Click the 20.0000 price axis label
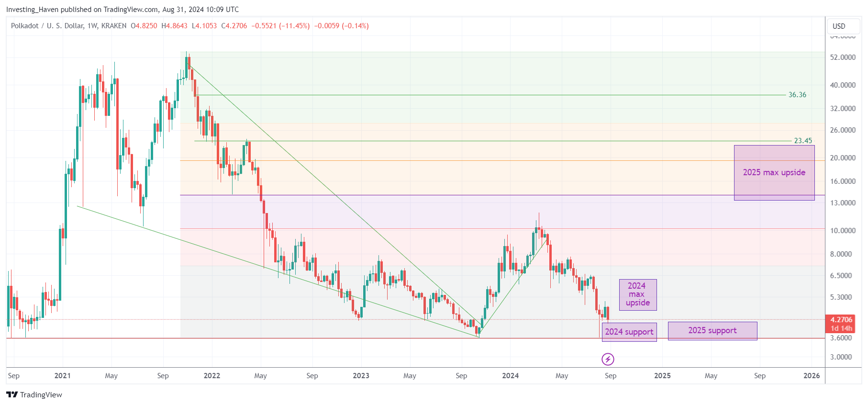 tap(843, 158)
